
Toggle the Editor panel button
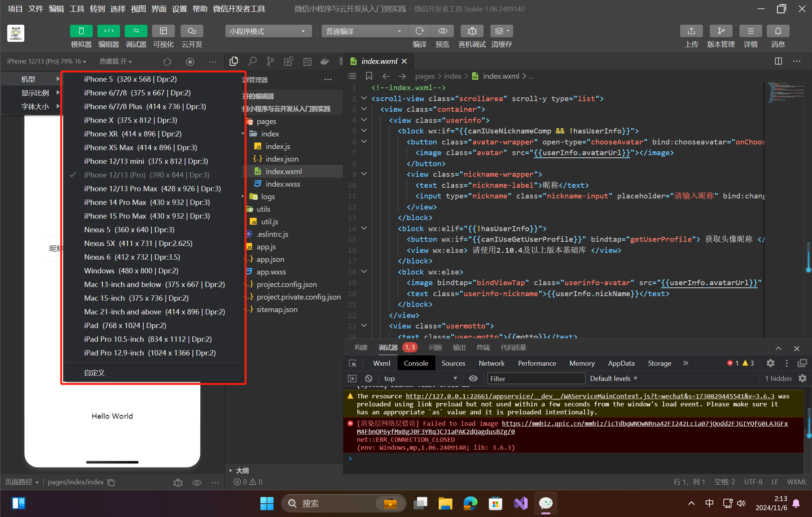[x=108, y=31]
